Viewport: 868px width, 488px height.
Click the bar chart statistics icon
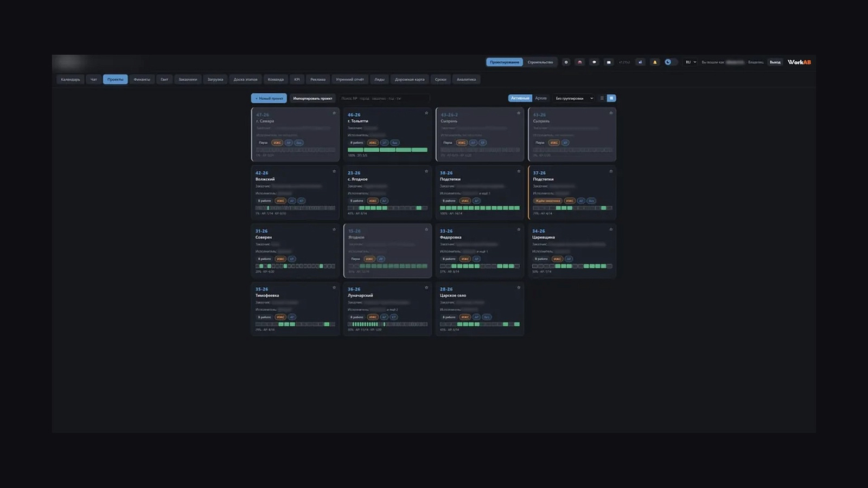click(x=641, y=62)
